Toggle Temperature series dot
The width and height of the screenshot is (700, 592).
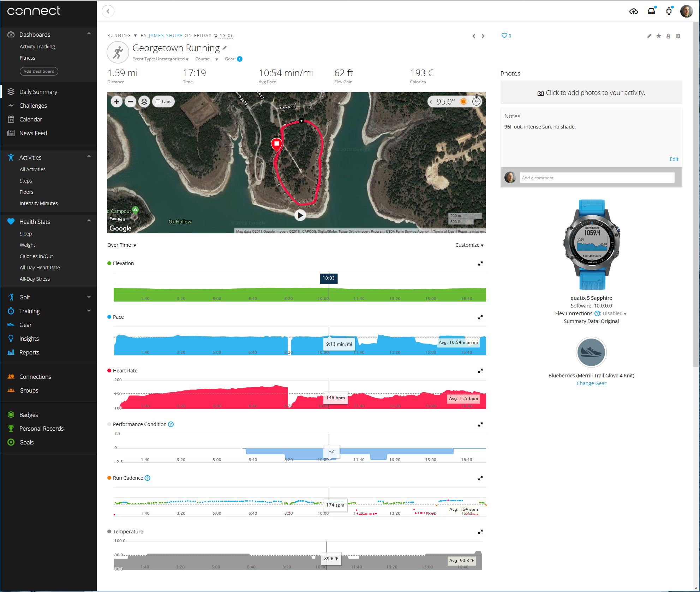(x=109, y=532)
